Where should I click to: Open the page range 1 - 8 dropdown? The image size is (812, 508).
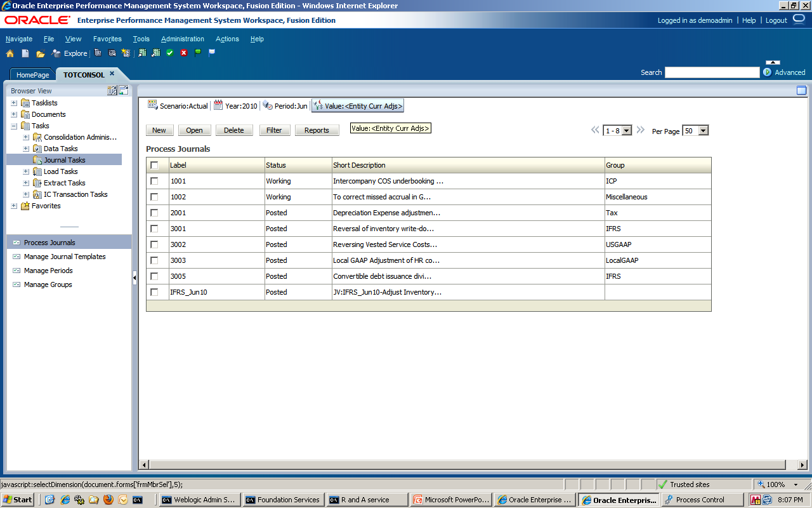pos(617,130)
